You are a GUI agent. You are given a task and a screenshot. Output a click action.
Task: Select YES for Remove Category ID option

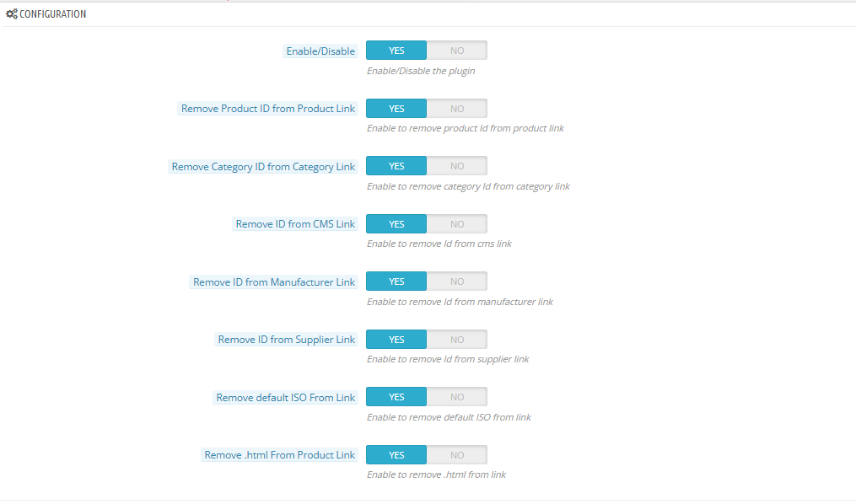pos(396,166)
